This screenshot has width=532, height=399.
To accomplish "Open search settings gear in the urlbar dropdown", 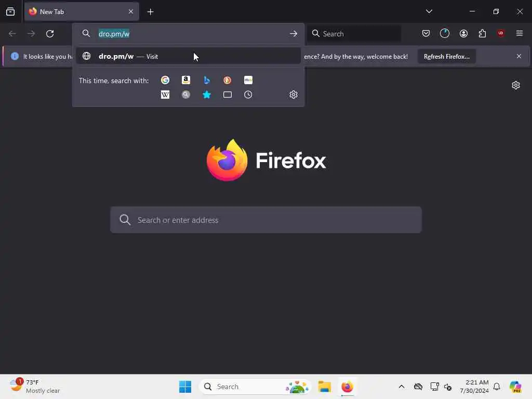I will point(294,95).
